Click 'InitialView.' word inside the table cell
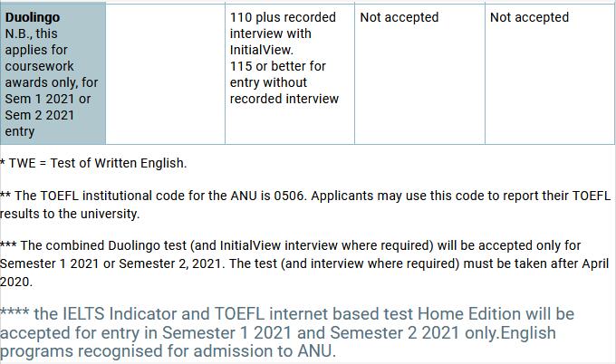This screenshot has height=364, width=616. [262, 50]
